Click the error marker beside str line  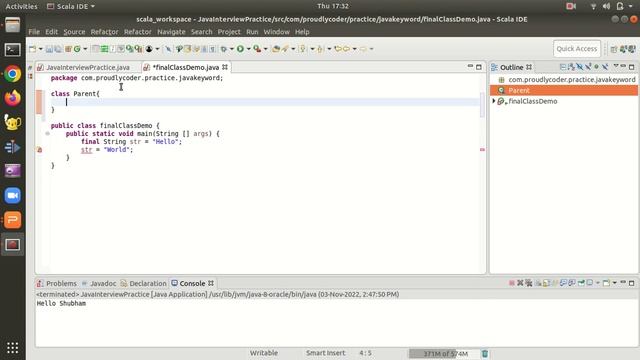point(40,150)
